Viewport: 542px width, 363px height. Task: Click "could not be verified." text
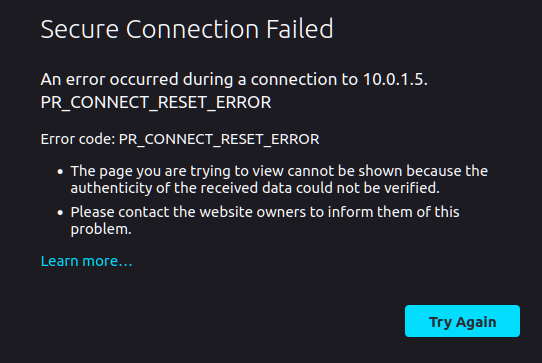367,188
